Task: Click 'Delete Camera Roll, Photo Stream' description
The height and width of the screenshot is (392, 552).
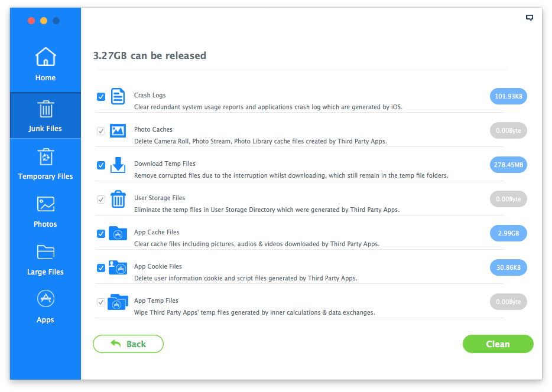Action: point(261,141)
